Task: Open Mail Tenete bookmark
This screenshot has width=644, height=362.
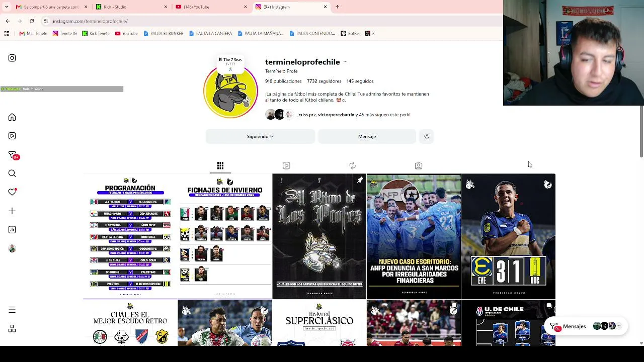Action: [x=33, y=33]
